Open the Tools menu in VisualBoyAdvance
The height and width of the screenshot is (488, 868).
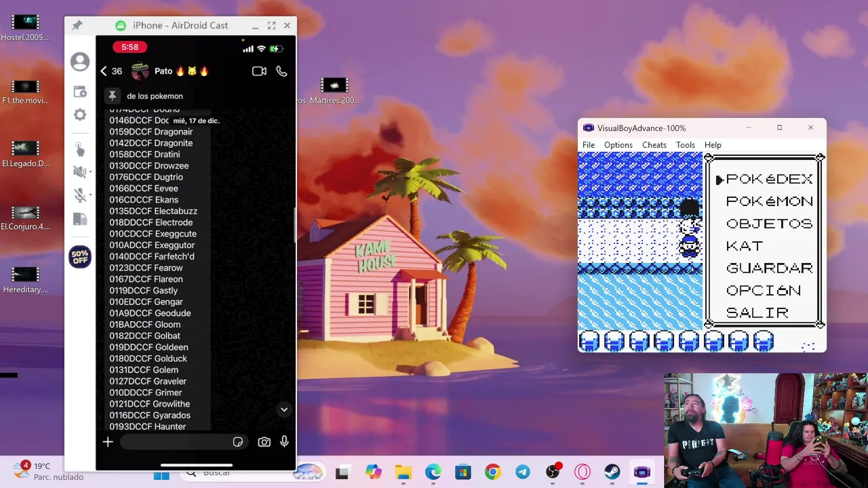pos(686,145)
